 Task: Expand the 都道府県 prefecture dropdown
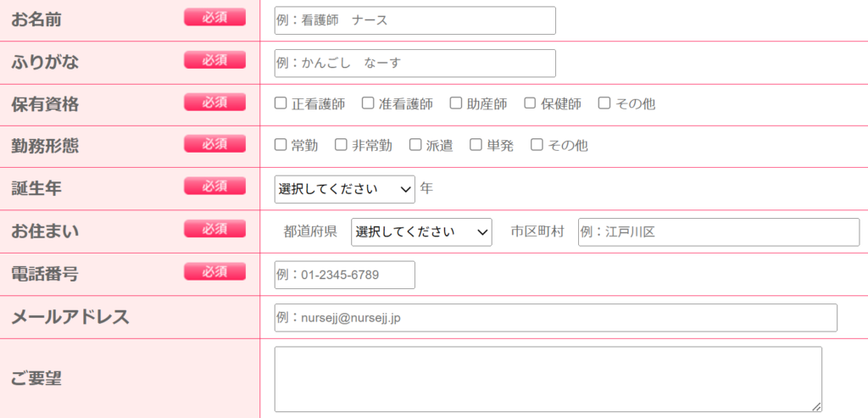[x=421, y=231]
